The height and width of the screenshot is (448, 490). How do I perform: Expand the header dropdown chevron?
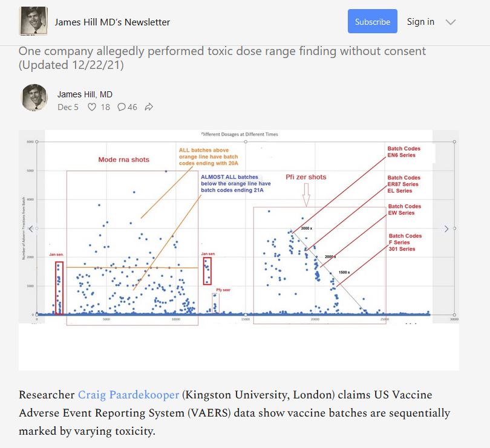[451, 22]
